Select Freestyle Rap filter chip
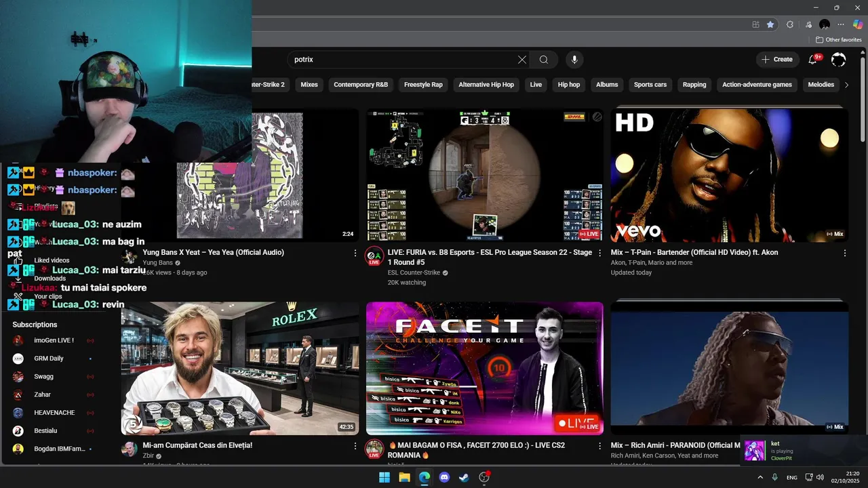 (x=423, y=85)
